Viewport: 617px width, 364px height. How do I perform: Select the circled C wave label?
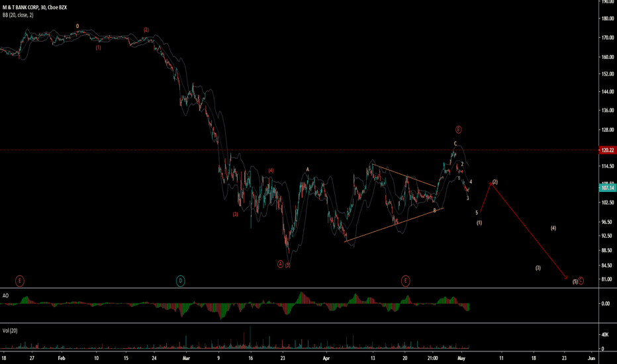[x=581, y=281]
